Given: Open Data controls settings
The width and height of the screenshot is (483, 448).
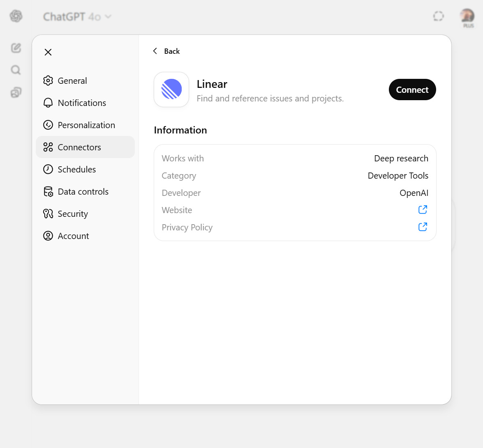Looking at the screenshot, I should (86, 191).
